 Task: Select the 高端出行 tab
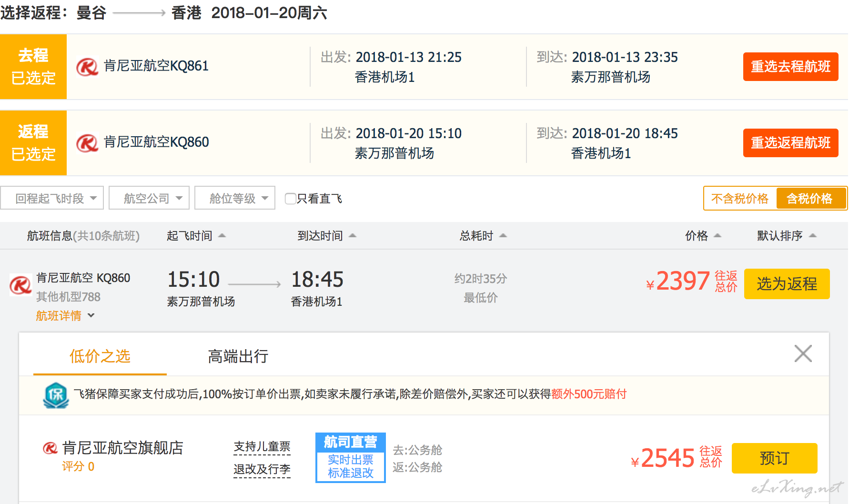(x=238, y=356)
